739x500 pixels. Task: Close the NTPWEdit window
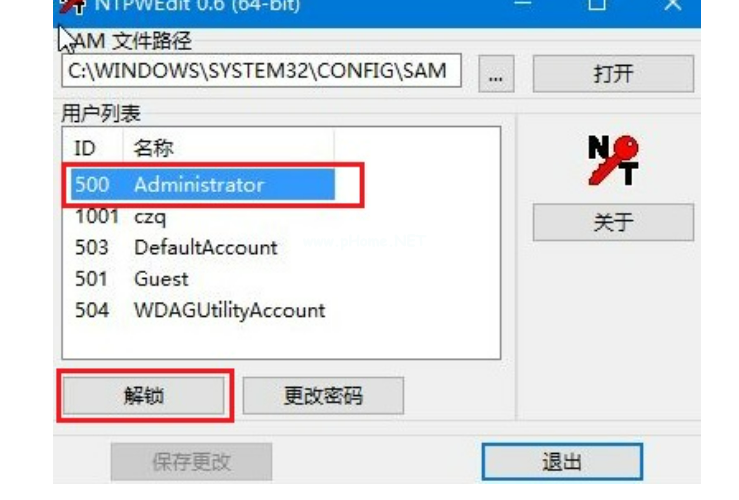673,6
